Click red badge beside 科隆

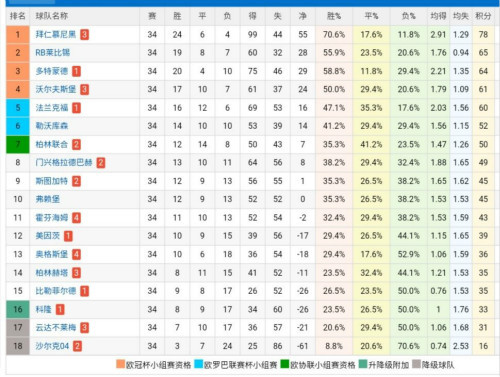click(60, 309)
